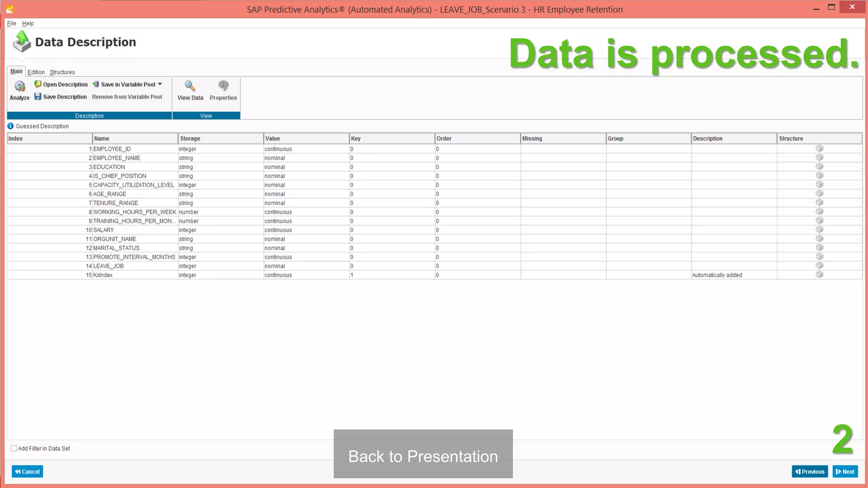Screen dimensions: 868x488
Task: Click the Index column header
Action: (50, 139)
